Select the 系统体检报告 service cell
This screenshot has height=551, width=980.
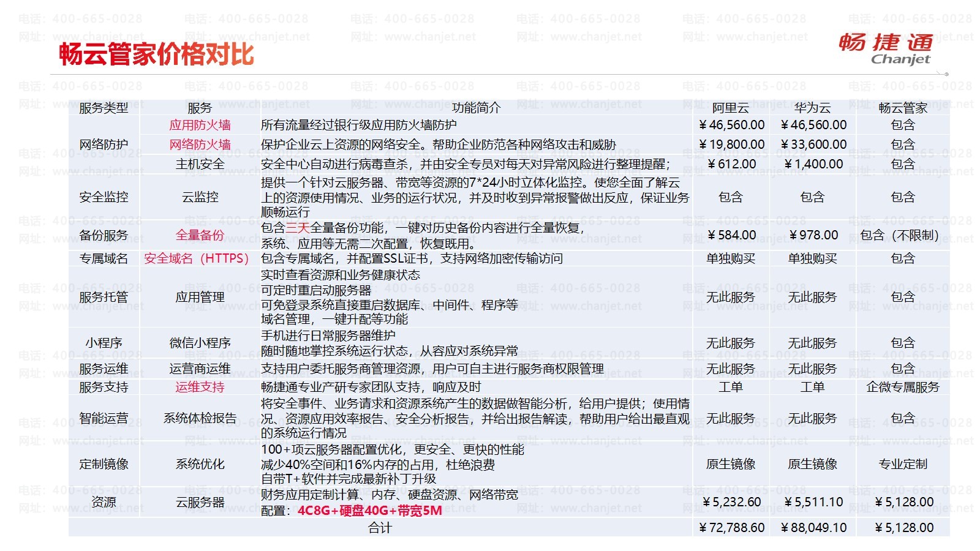tap(200, 419)
